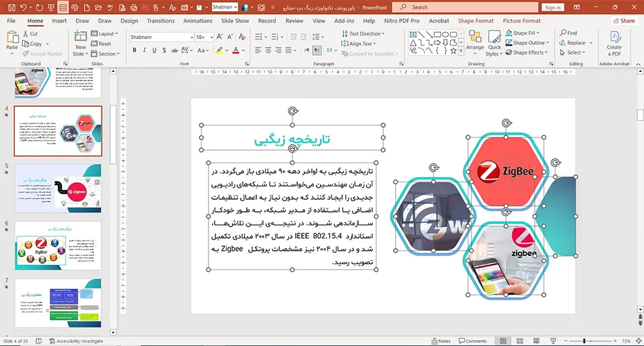Open Comments from status bar
This screenshot has height=346, width=644.
[x=473, y=341]
